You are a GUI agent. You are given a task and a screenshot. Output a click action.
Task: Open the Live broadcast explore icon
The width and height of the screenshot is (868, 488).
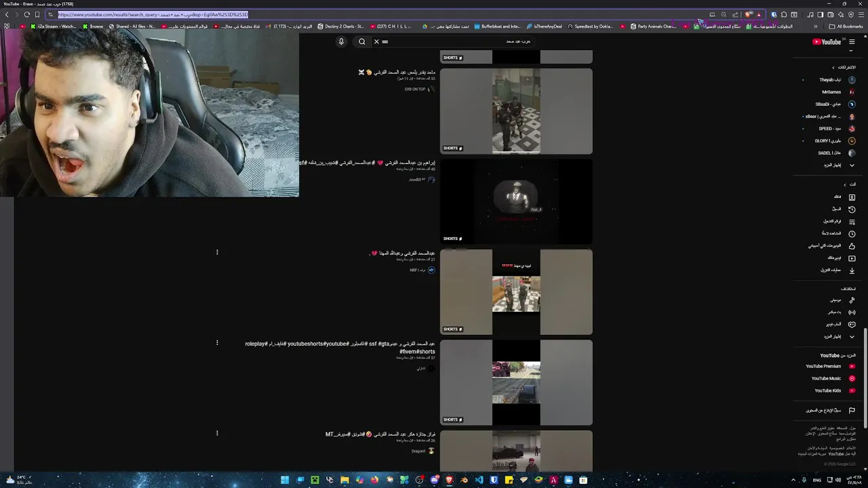coord(852,312)
